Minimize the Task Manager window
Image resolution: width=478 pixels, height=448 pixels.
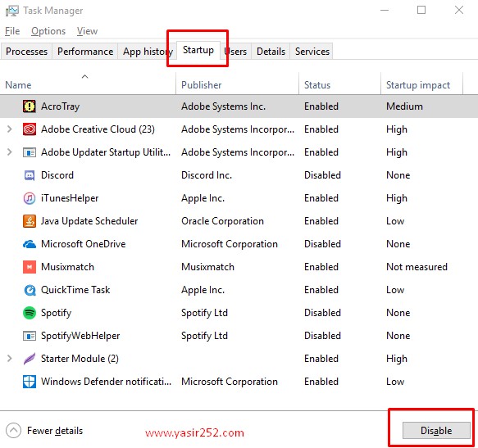click(x=385, y=10)
